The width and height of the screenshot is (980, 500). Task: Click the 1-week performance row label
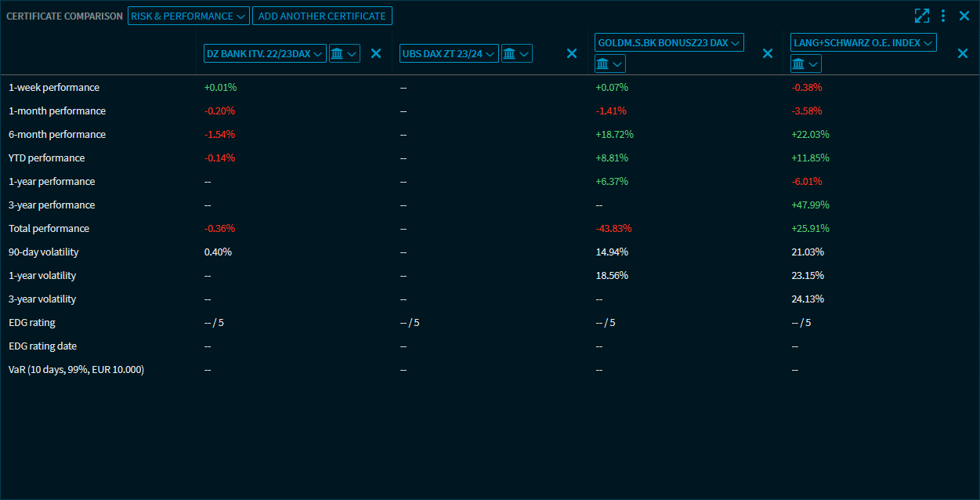pyautogui.click(x=54, y=88)
